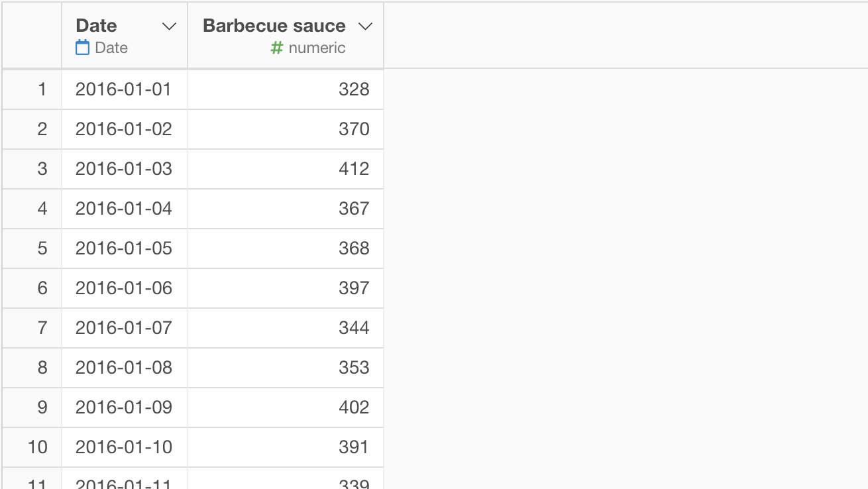This screenshot has width=868, height=489.
Task: Select the Barbecue sauce column header
Action: 286,35
